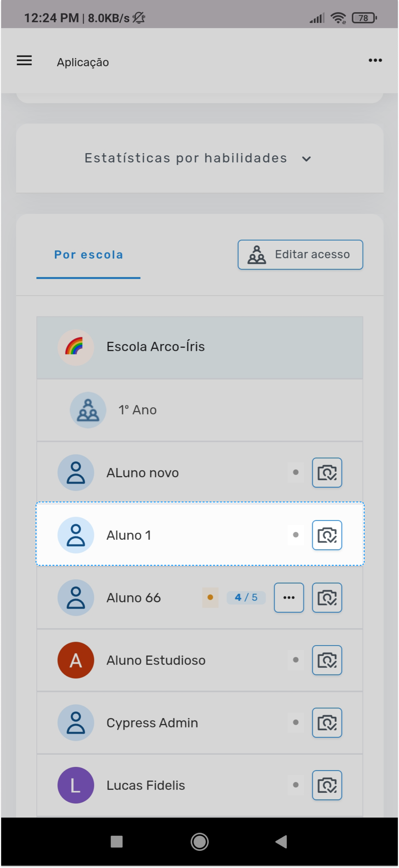The height and width of the screenshot is (868, 399).
Task: Click camera scan icon for Cypress Admin
Action: click(x=327, y=722)
